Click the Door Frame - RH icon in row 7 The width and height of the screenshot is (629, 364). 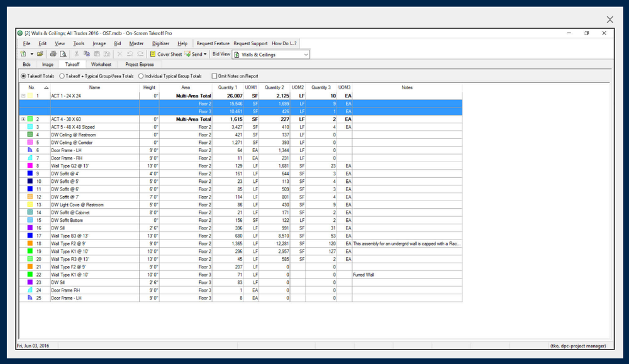[x=30, y=158]
